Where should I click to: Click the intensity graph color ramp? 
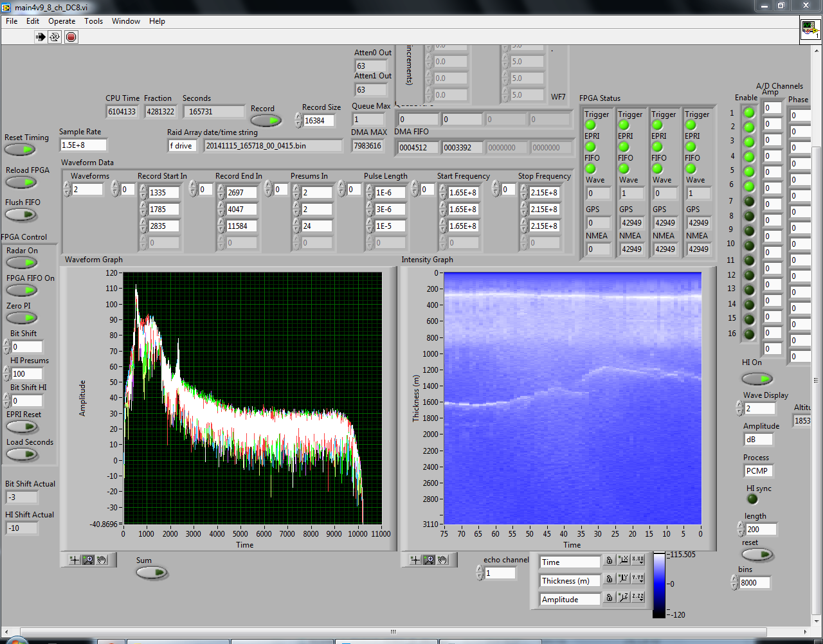[x=659, y=584]
